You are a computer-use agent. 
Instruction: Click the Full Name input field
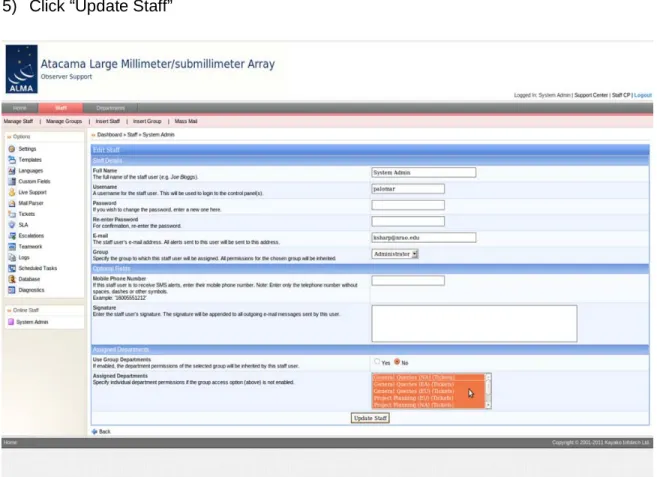coord(424,172)
